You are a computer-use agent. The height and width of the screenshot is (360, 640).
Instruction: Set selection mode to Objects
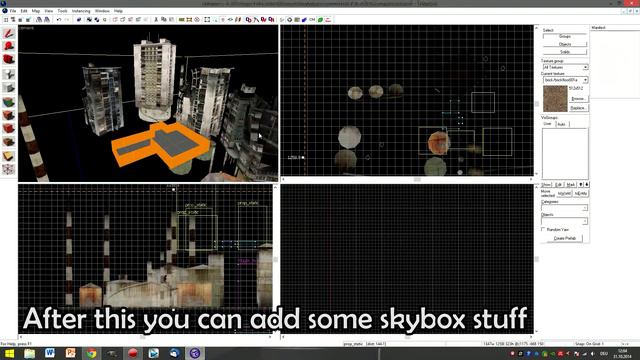[x=565, y=44]
